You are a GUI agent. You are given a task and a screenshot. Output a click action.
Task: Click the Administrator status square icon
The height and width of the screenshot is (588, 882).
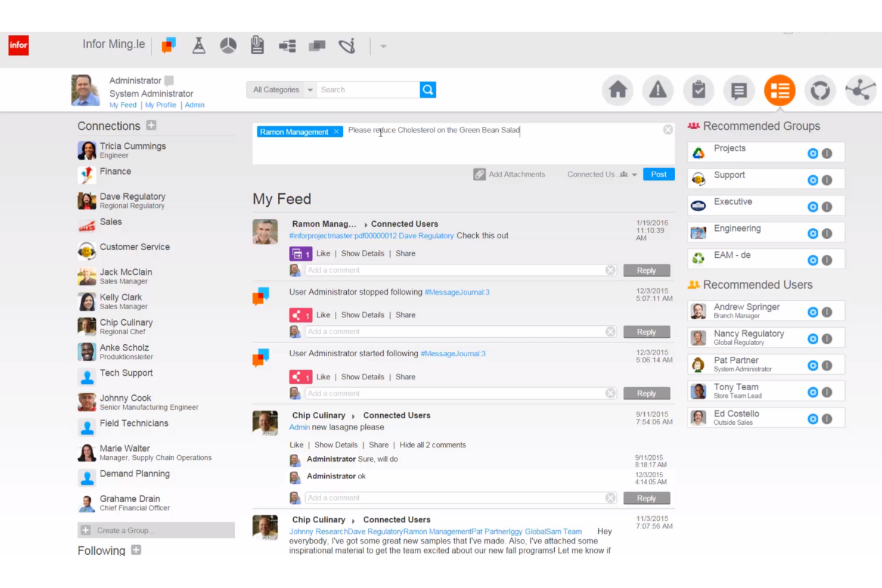[169, 80]
